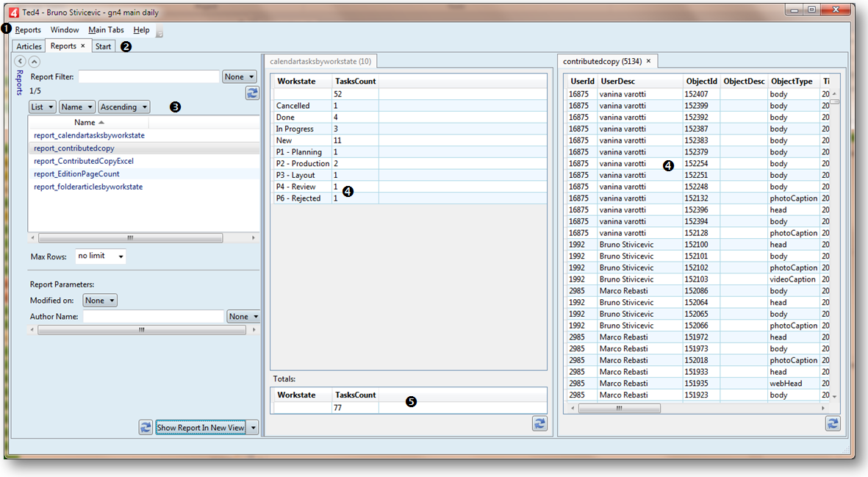Screen dimensions: 868x477
Task: Open the Help menu
Action: click(x=141, y=30)
